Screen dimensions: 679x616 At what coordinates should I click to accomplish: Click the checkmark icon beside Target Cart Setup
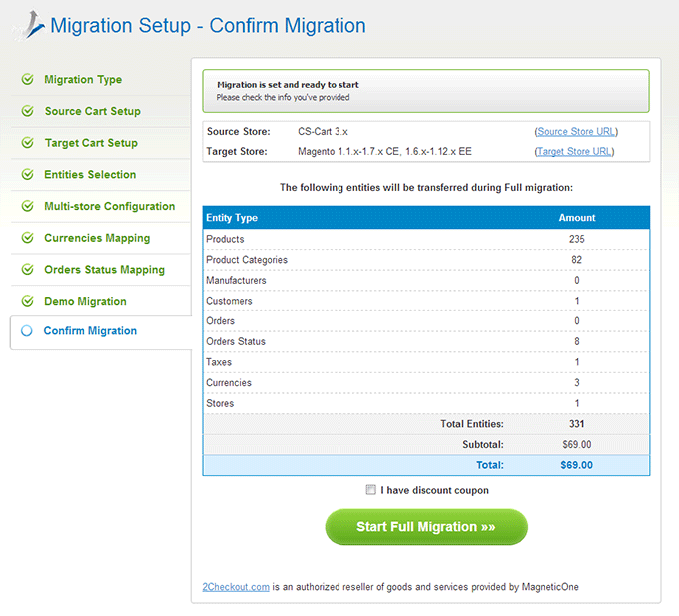(28, 143)
